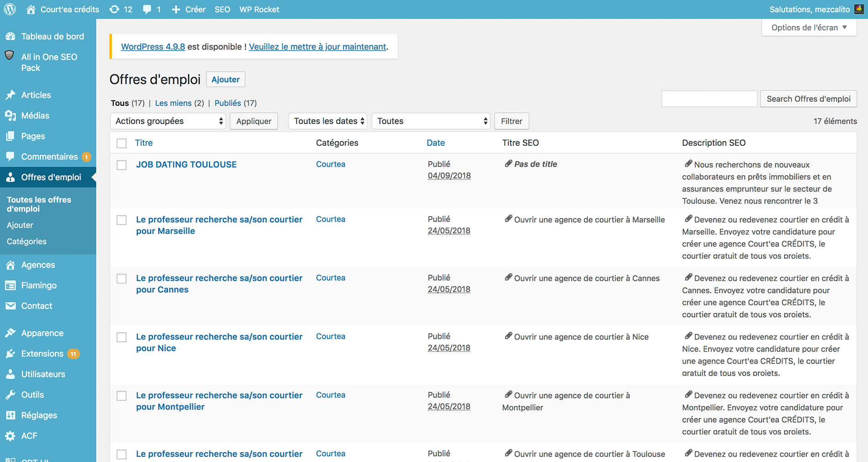Toggle the select-all checkbox in table header
This screenshot has height=462, width=868.
tap(122, 143)
